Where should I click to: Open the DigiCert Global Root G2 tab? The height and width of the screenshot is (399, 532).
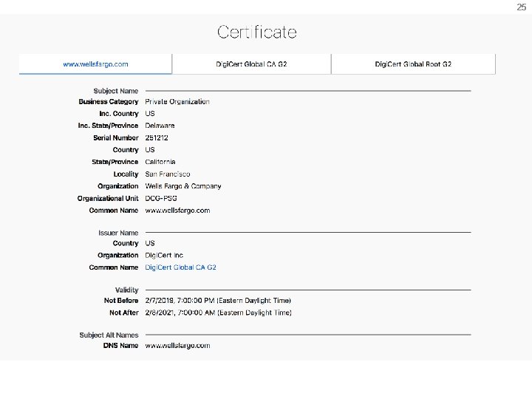click(x=413, y=64)
